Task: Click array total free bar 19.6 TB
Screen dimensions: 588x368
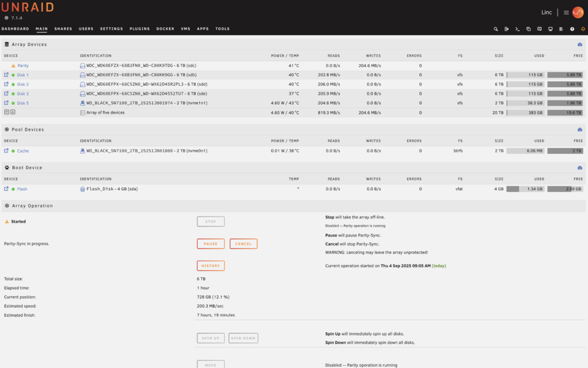Action: tap(565, 112)
